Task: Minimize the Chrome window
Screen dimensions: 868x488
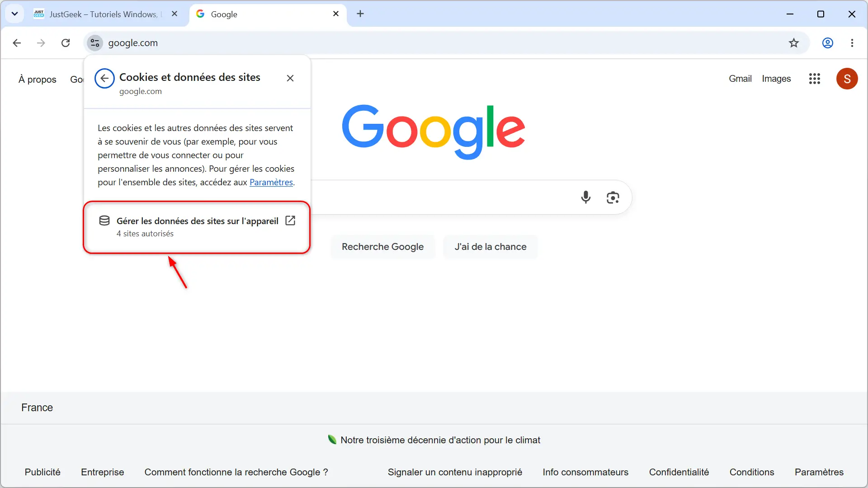Action: pyautogui.click(x=790, y=14)
